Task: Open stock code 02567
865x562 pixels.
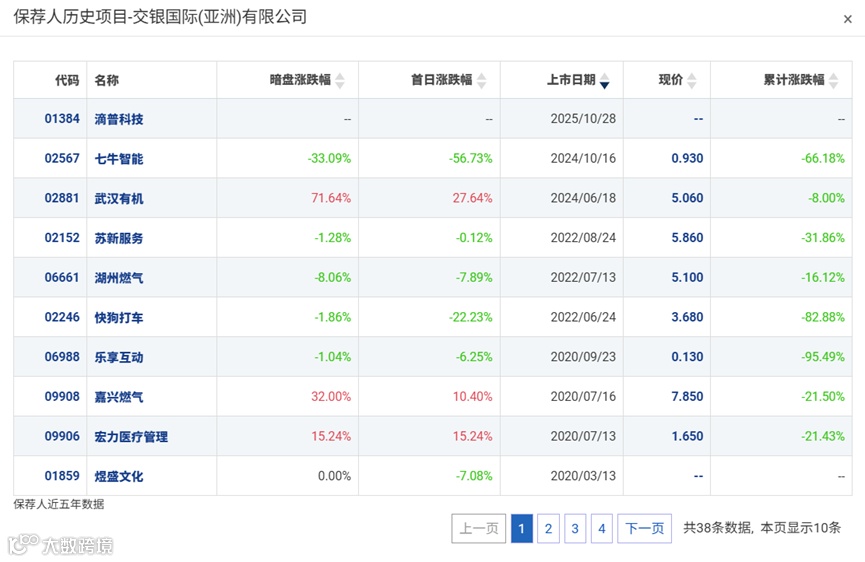Action: coord(62,158)
